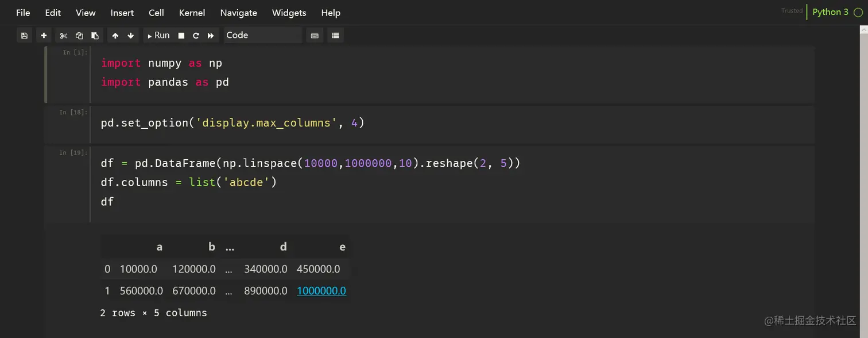Click cell value 450000.0
This screenshot has width=868, height=338.
pos(319,269)
